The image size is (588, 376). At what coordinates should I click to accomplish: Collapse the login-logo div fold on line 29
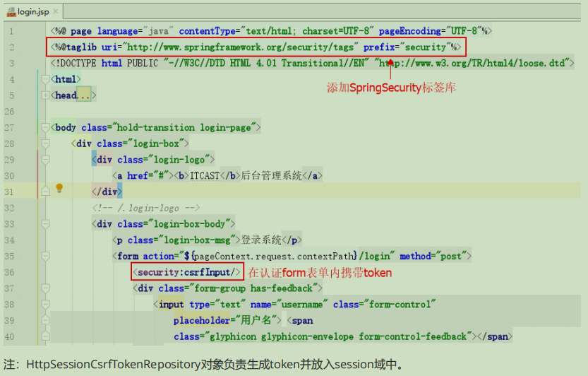tap(45, 160)
